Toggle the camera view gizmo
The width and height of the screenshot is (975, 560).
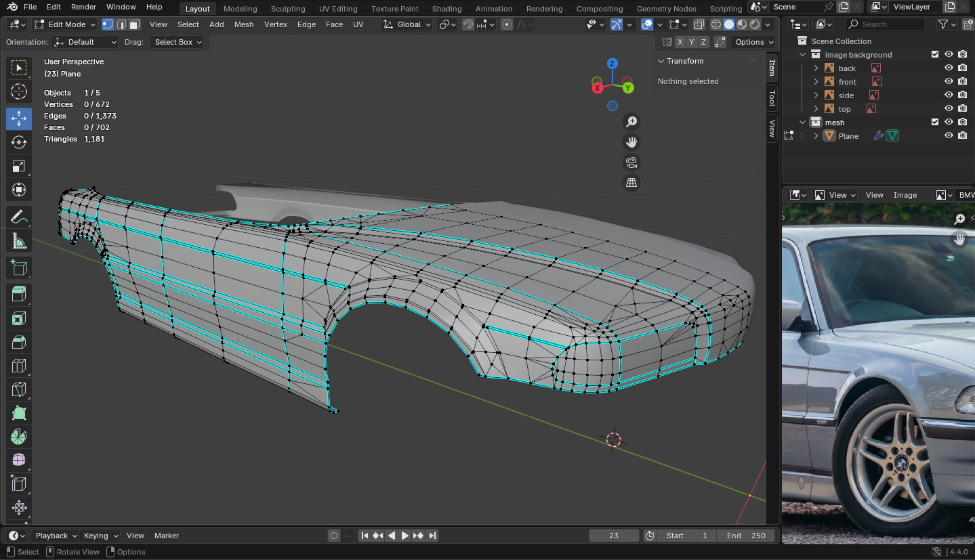631,163
